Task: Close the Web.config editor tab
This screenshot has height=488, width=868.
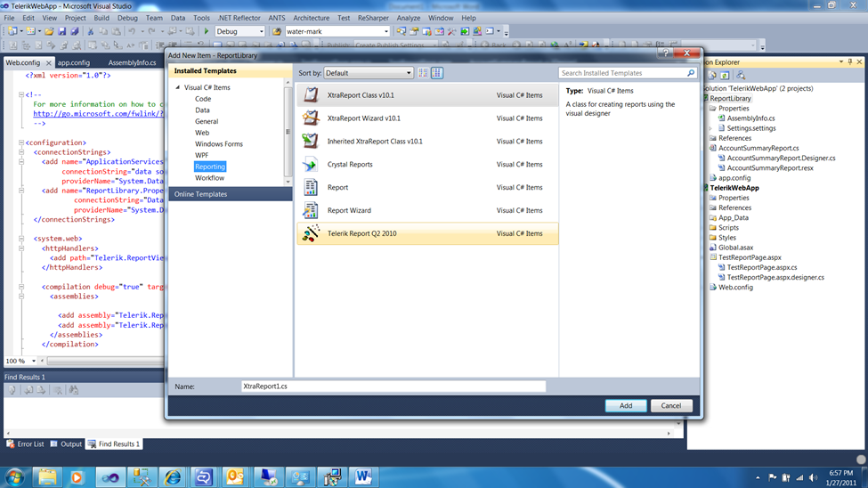Action: pos(49,62)
